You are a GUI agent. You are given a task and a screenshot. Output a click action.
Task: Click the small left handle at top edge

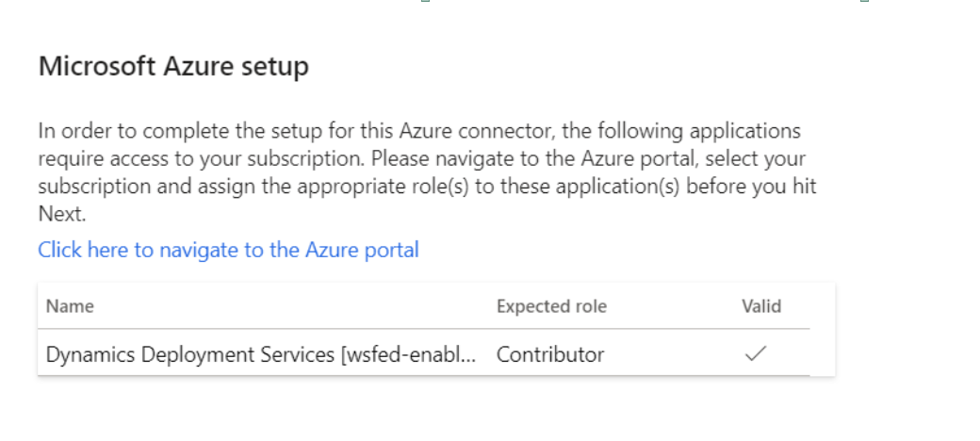425,2
